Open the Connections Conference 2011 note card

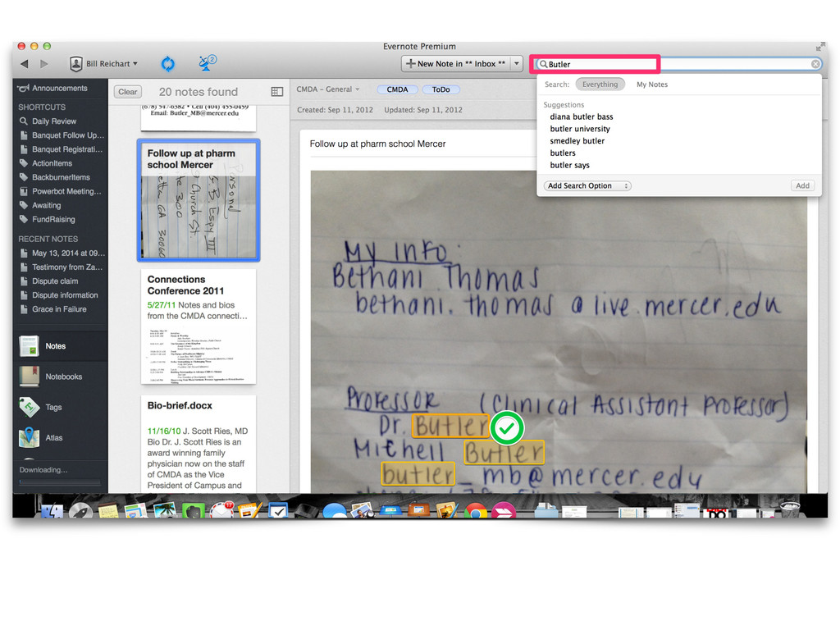click(199, 326)
